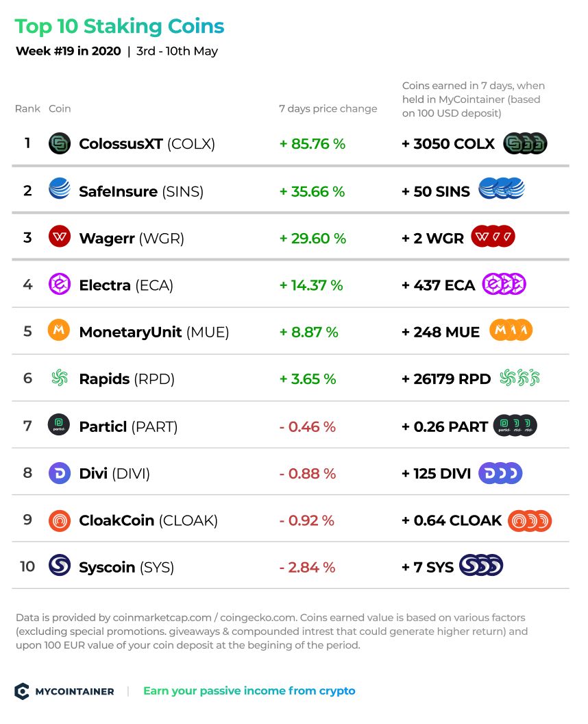The height and width of the screenshot is (724, 588).
Task: Click the 'Top 10 Staking Coins' title
Action: (119, 26)
